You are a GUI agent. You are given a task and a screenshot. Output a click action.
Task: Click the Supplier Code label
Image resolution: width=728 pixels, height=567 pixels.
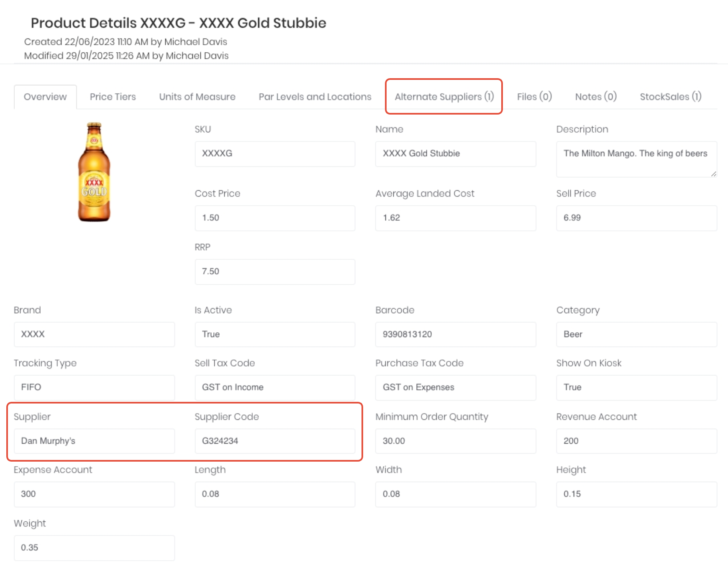point(227,416)
